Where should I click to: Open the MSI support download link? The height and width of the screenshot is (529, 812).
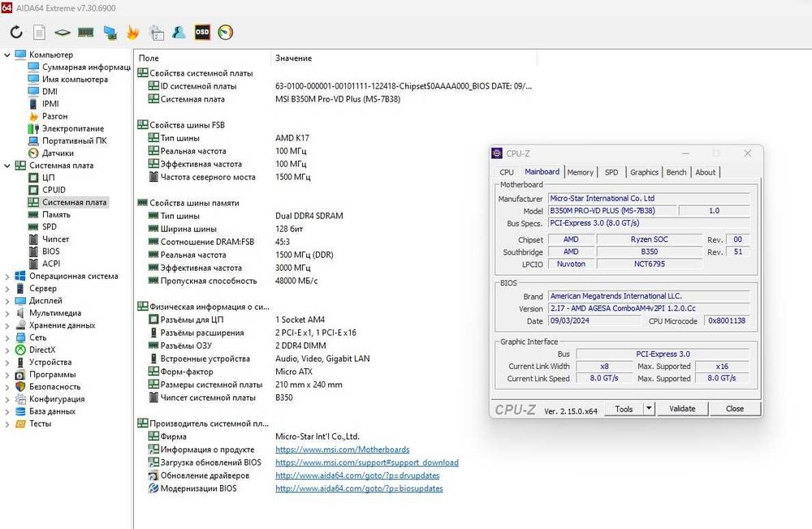367,462
